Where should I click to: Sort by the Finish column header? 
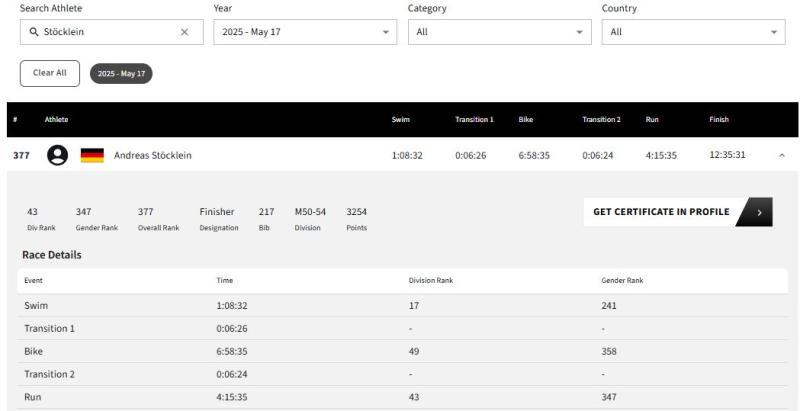tap(719, 119)
